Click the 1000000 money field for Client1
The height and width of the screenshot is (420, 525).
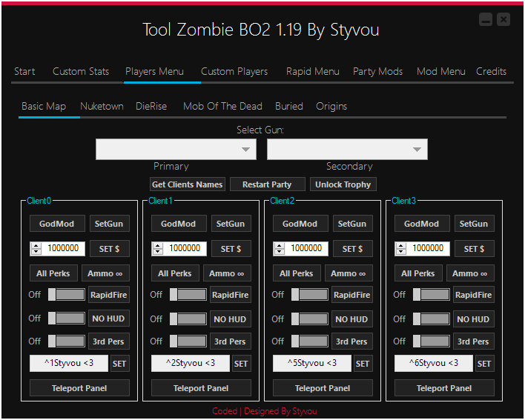179,248
